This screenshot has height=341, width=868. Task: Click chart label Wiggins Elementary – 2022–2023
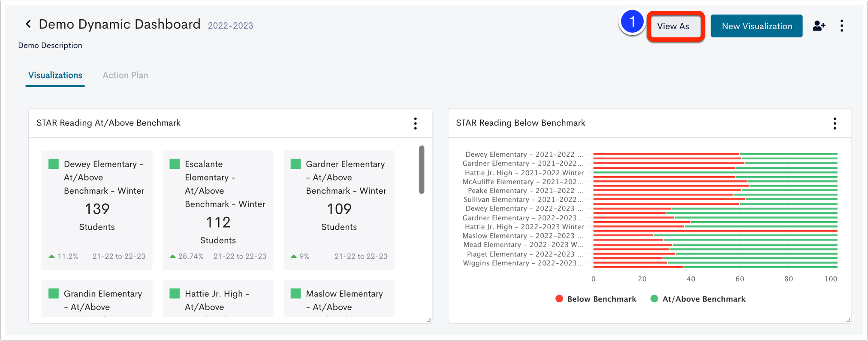tap(523, 263)
